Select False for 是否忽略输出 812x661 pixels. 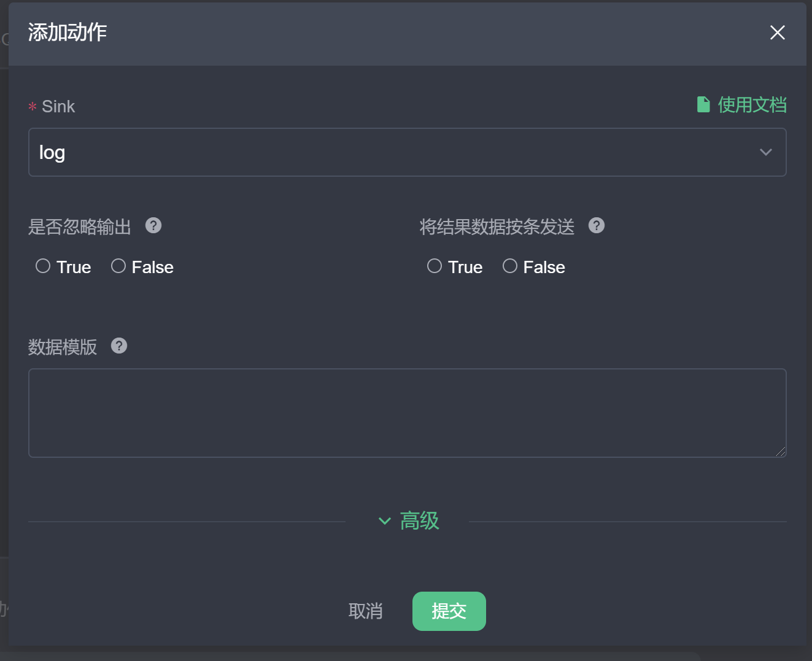point(118,266)
